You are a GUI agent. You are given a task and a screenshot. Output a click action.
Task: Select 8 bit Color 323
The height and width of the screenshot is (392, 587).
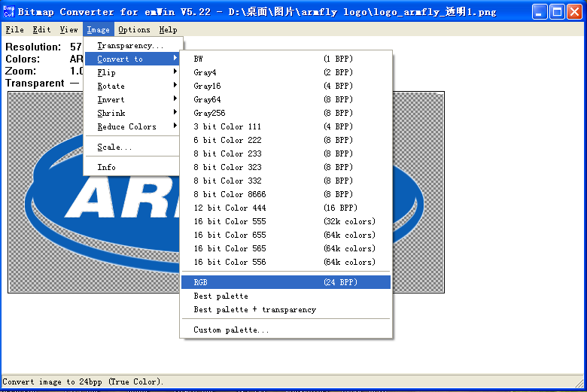click(286, 166)
